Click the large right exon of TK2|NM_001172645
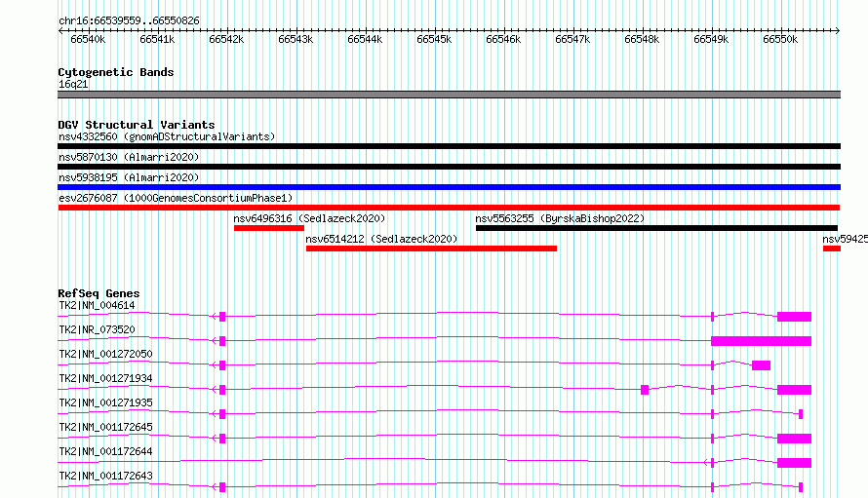 [x=795, y=439]
